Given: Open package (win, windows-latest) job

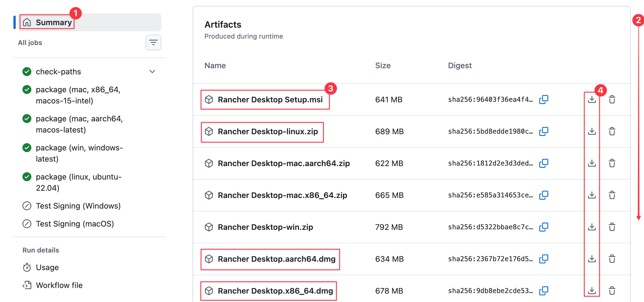Looking at the screenshot, I should tap(79, 153).
